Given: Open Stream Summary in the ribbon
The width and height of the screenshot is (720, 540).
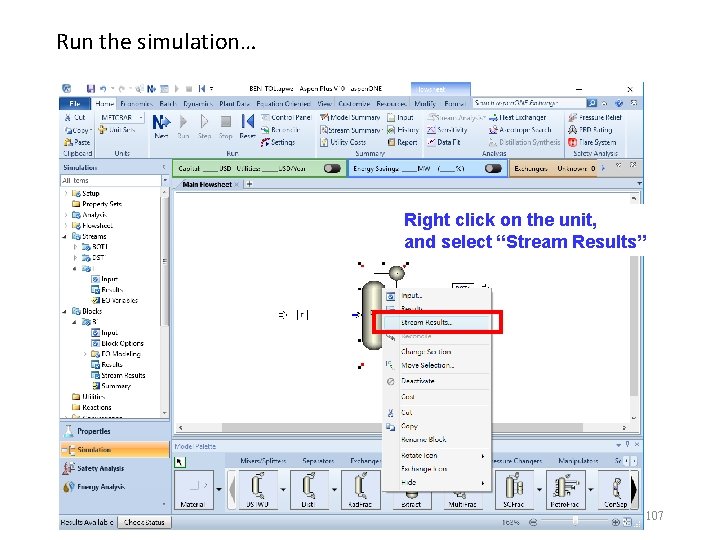Looking at the screenshot, I should coord(351,130).
